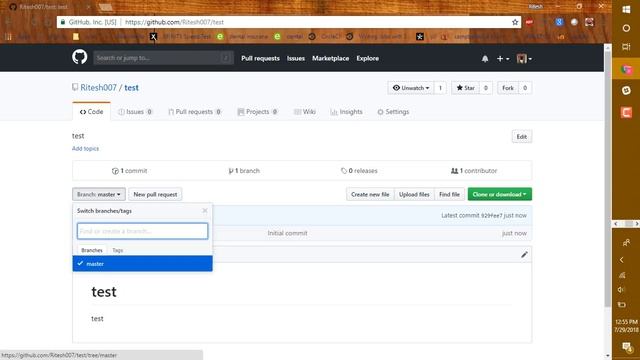The image size is (640, 360).
Task: Close the Switch branches/tags popup
Action: click(x=205, y=211)
